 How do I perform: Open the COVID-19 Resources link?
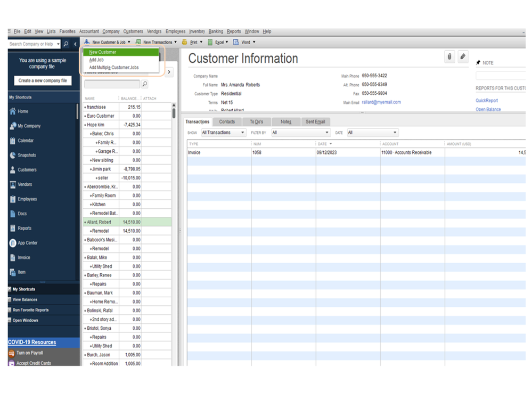[32, 342]
